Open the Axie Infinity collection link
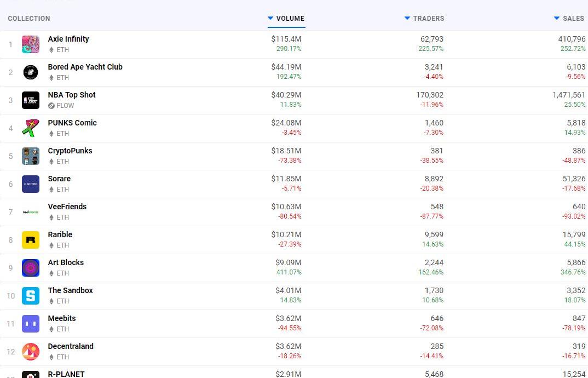The height and width of the screenshot is (378, 588). point(68,39)
